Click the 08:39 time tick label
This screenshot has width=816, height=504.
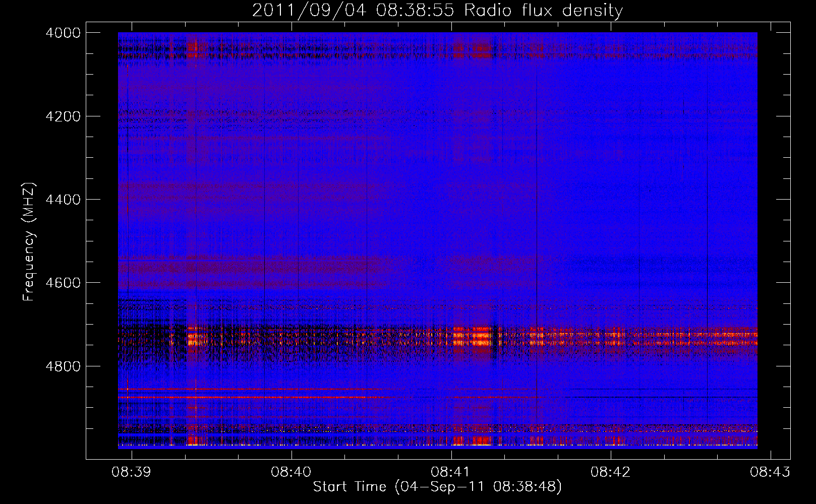131,472
